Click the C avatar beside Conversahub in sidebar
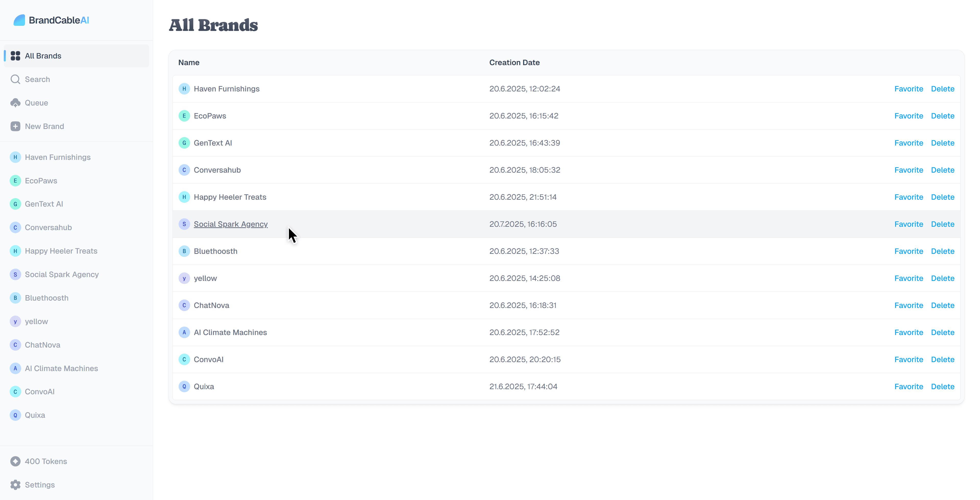This screenshot has width=980, height=500. [x=15, y=228]
